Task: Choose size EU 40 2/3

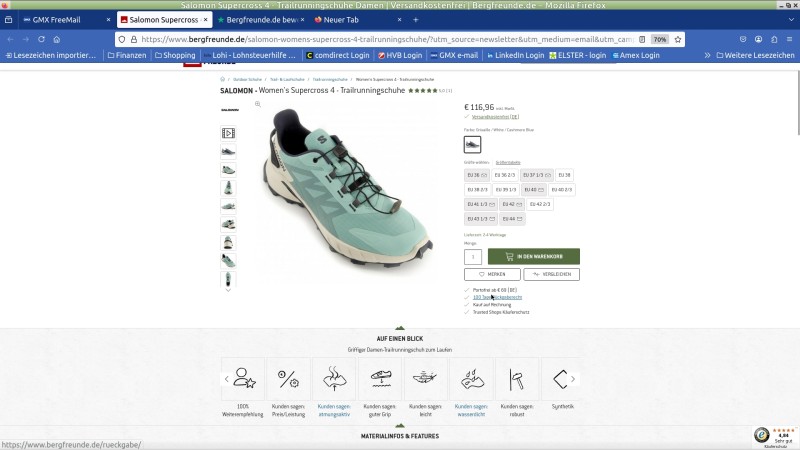Action: coord(562,189)
